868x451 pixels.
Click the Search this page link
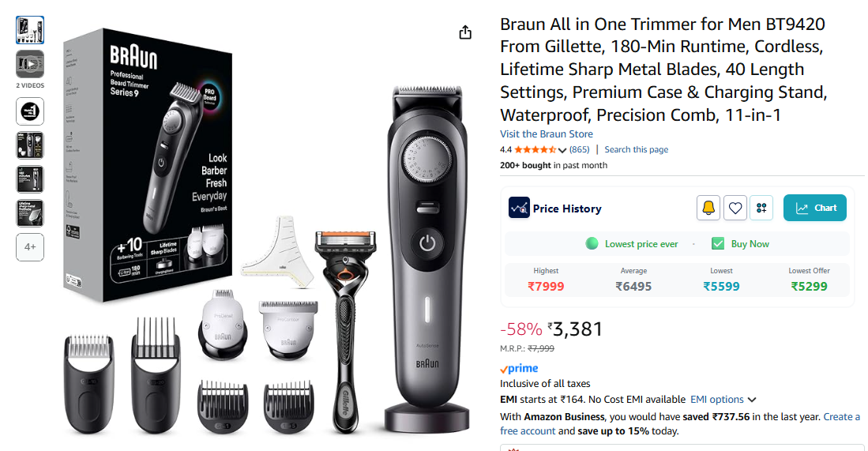tap(636, 149)
